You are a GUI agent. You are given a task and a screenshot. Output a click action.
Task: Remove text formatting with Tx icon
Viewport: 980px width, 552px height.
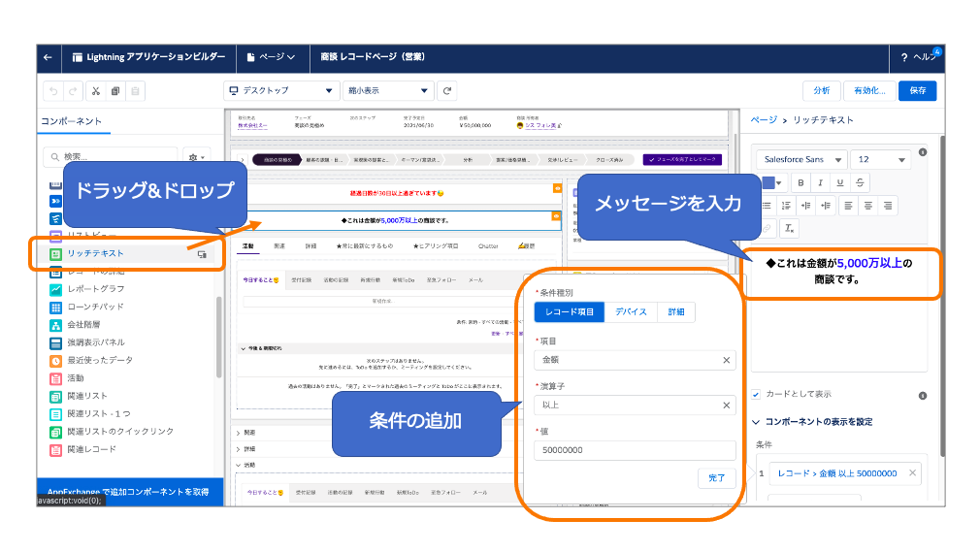point(790,228)
